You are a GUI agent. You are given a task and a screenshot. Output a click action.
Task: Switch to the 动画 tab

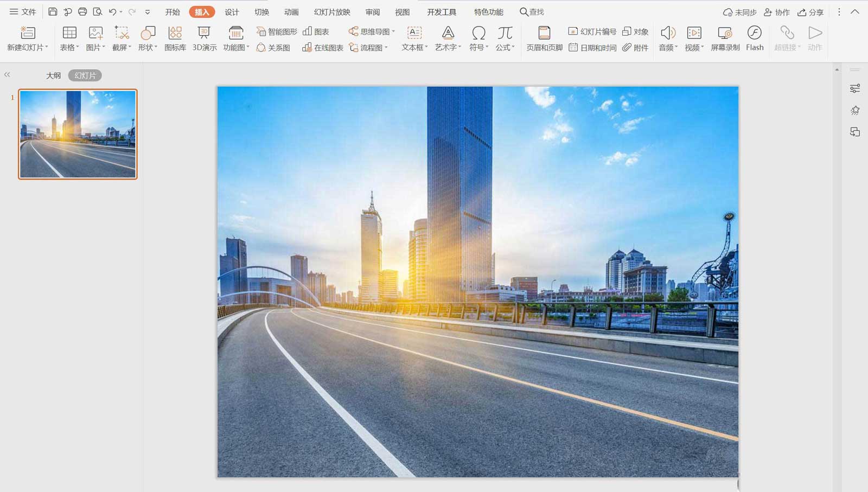coord(291,12)
